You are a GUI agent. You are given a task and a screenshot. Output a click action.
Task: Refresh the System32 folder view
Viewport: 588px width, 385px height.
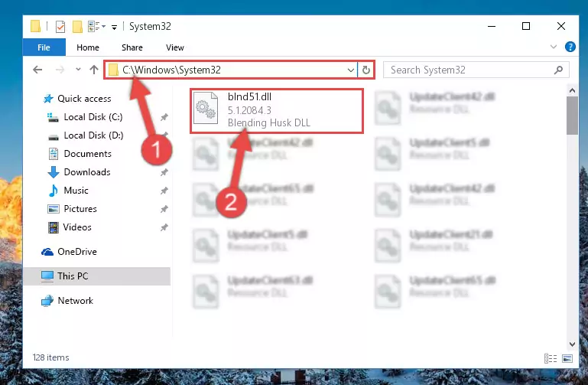click(366, 70)
